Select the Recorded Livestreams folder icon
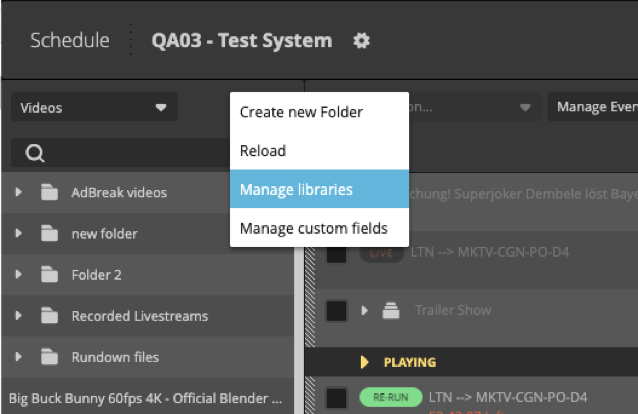Image resolution: width=638 pixels, height=414 pixels. 50,316
